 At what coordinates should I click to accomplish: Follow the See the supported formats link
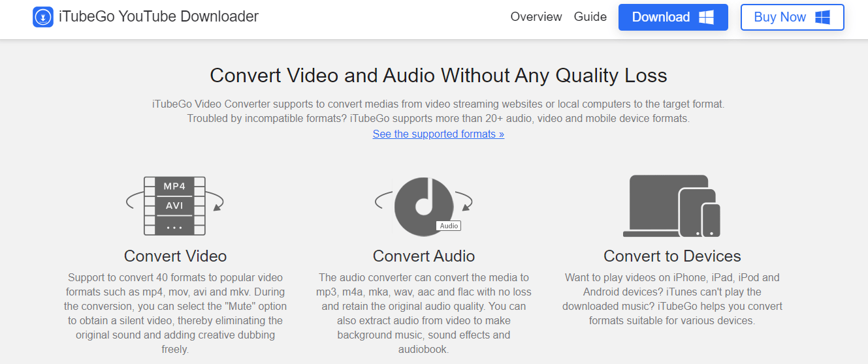[438, 134]
